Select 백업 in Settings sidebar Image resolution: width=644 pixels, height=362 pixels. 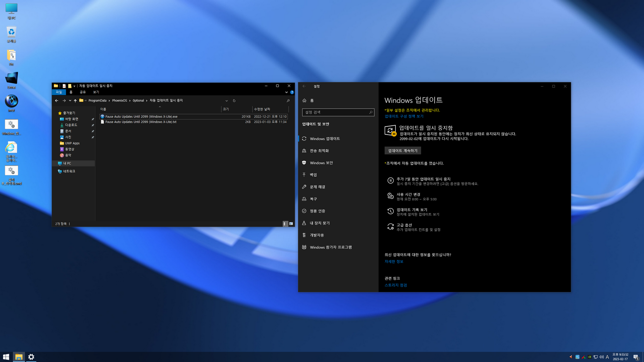338,175
